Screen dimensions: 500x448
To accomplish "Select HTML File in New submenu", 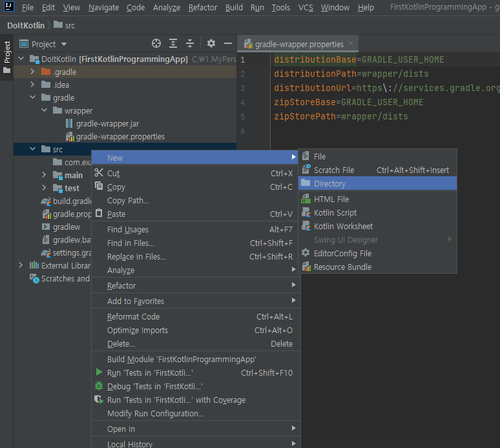I will click(x=377, y=199).
